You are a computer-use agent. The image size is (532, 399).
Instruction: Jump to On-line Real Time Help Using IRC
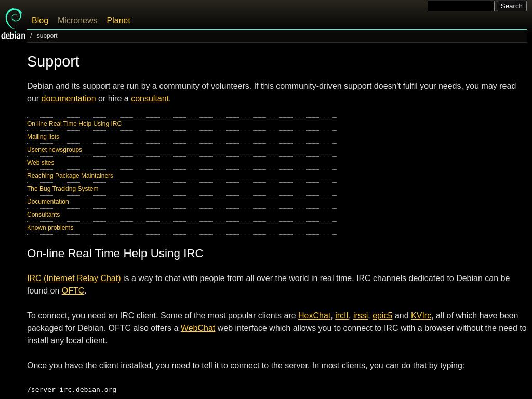pos(74,124)
